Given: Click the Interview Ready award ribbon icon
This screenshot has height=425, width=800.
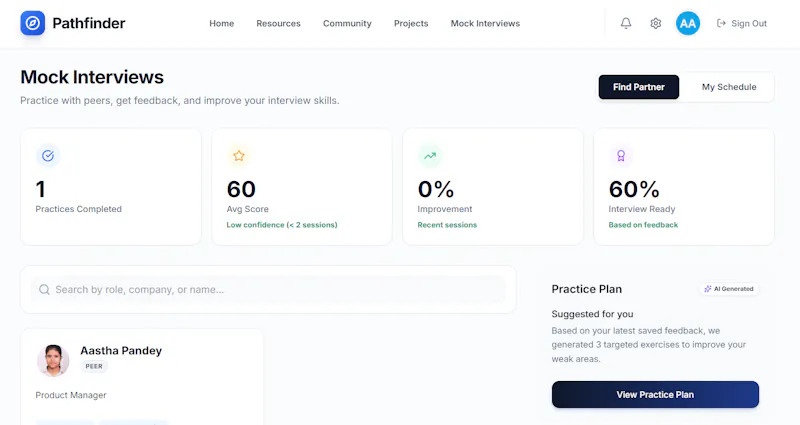Looking at the screenshot, I should (x=621, y=156).
